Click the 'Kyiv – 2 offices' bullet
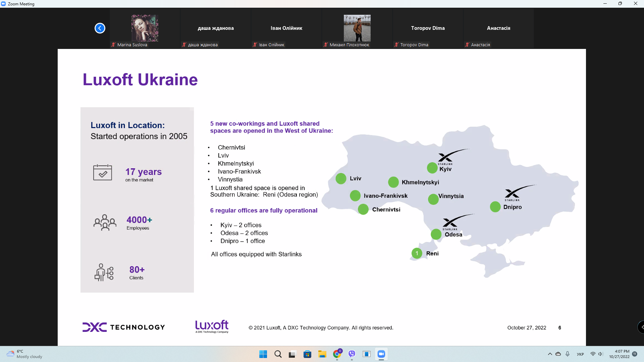 pos(241,225)
